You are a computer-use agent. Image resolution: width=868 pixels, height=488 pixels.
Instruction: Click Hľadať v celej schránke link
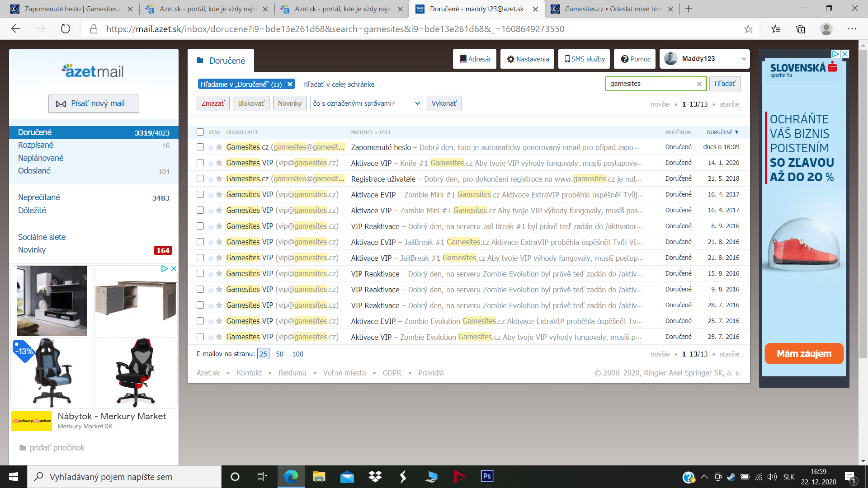click(339, 84)
